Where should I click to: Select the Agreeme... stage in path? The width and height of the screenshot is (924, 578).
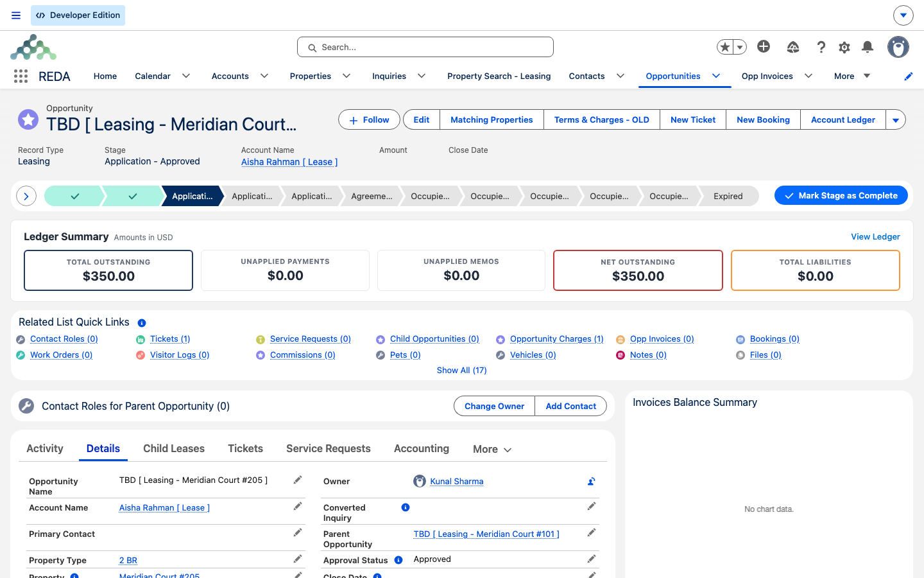[x=372, y=196]
